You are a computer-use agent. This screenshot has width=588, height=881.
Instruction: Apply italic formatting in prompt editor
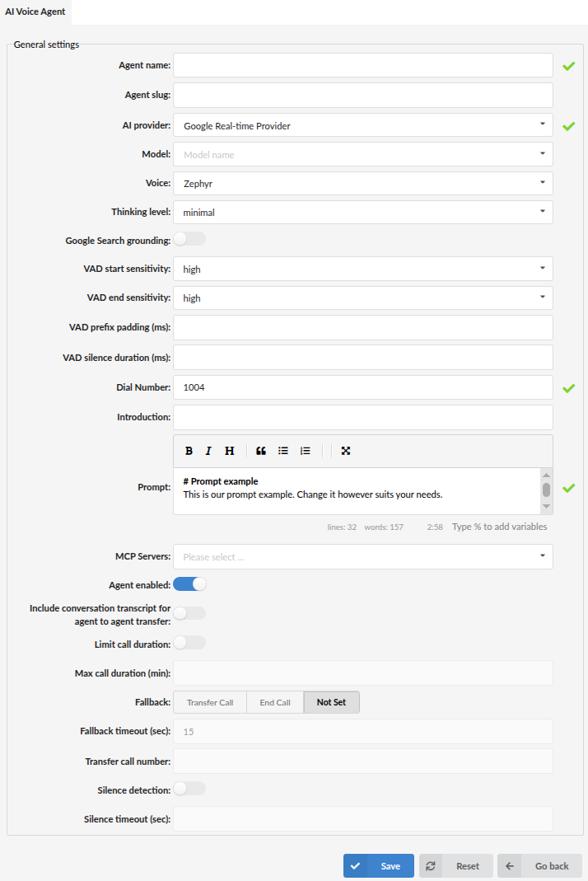[x=208, y=451]
